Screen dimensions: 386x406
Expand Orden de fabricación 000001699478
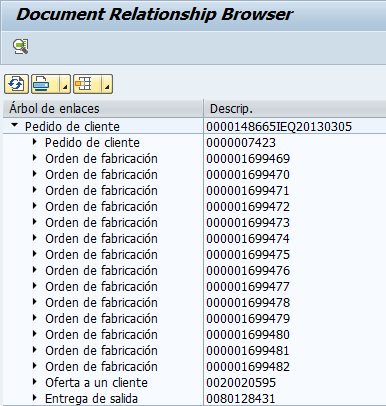pos(35,302)
